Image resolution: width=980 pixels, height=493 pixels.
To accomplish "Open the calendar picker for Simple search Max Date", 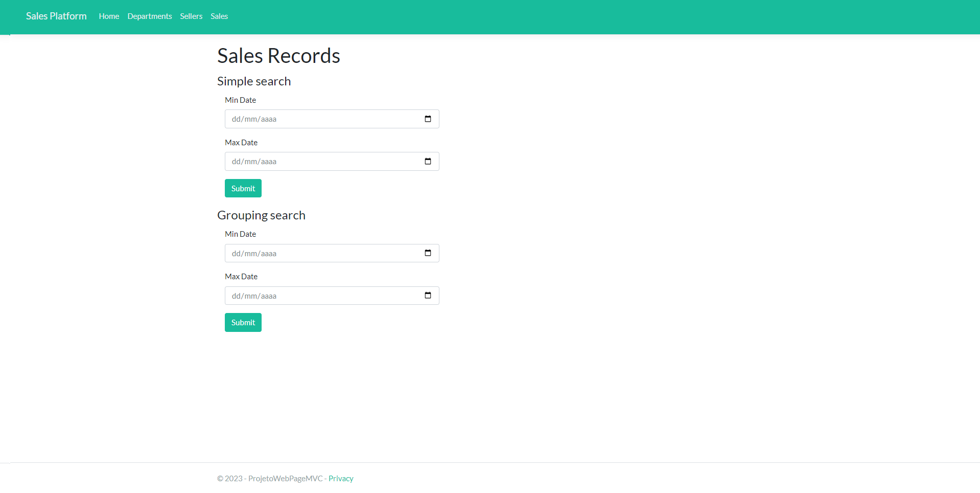I will coord(427,161).
